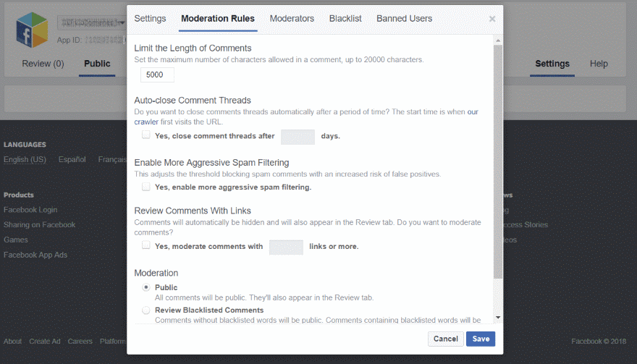The height and width of the screenshot is (364, 637).
Task: Open the Careers footer link
Action: pos(80,342)
